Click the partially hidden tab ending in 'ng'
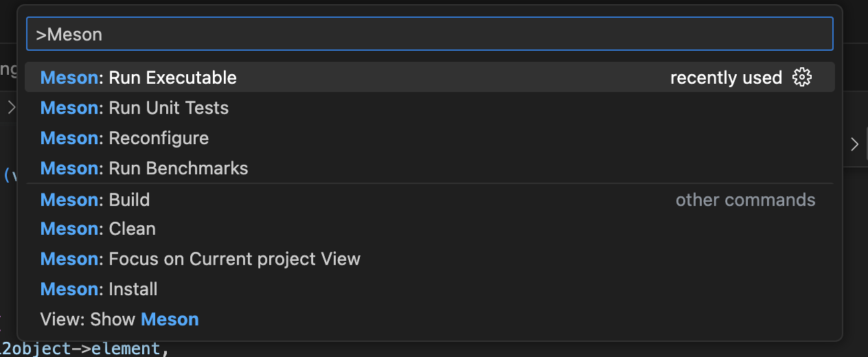 click(x=8, y=69)
